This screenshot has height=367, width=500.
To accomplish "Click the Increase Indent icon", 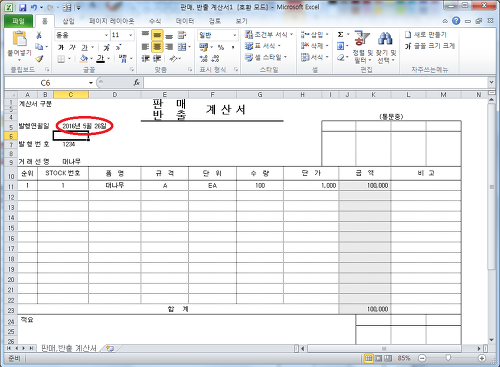I will pos(157,59).
